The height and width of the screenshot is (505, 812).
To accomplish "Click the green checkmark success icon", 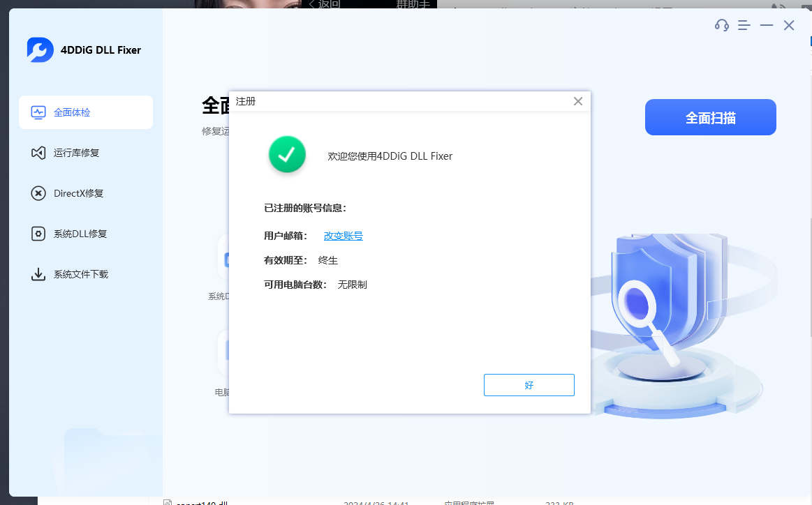I will (x=287, y=154).
